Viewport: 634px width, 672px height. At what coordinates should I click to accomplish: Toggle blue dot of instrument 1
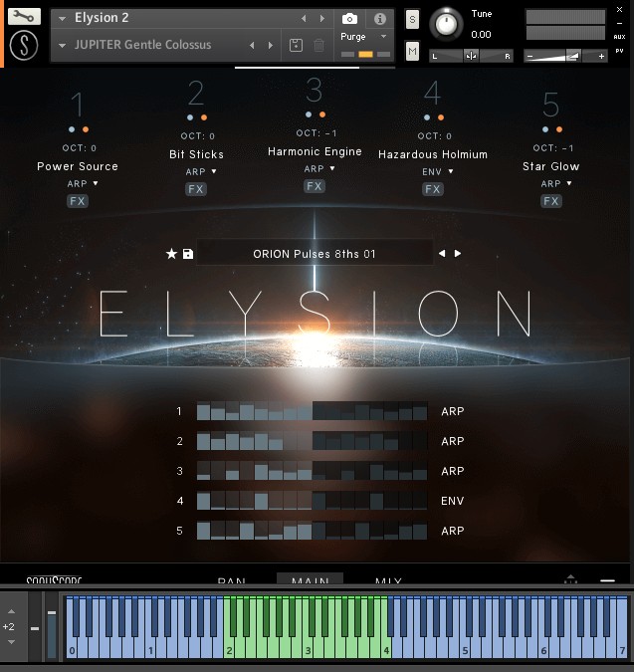click(72, 129)
